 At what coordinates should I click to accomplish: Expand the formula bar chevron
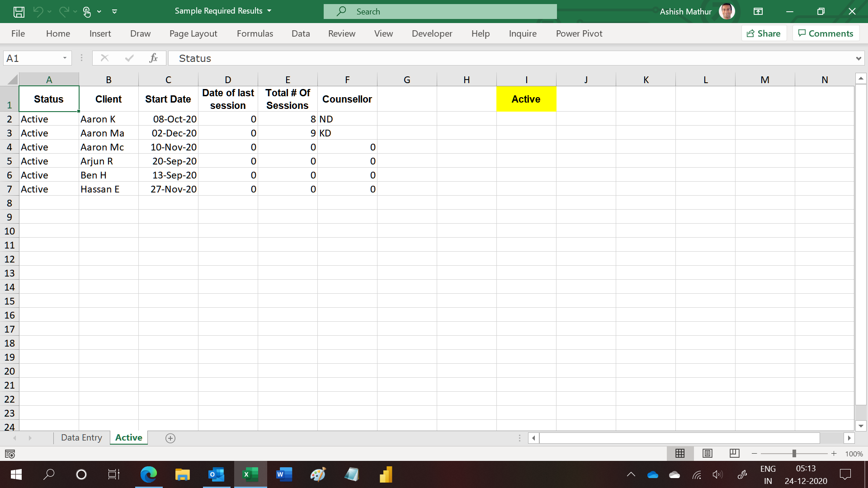tap(858, 58)
